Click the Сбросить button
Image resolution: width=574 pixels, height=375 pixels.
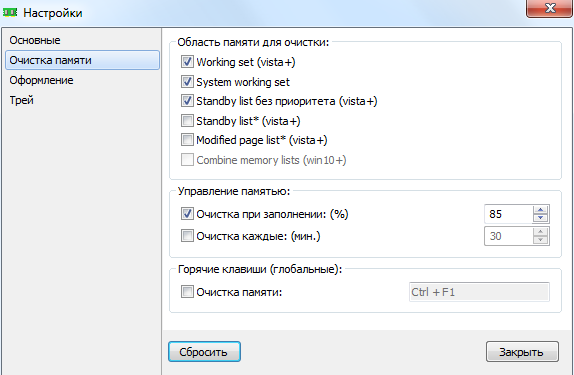[x=204, y=352]
